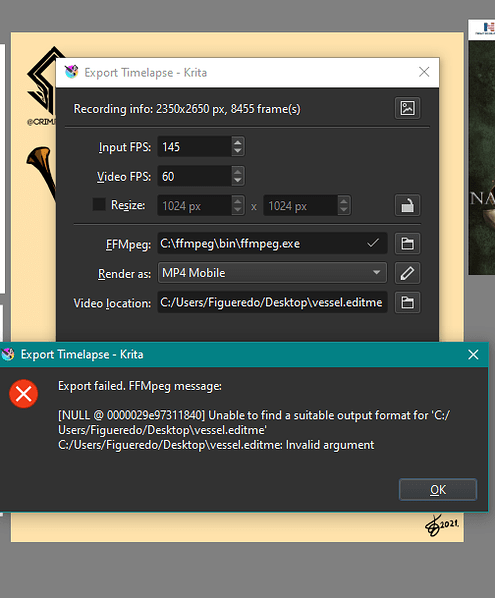Browse for video location folder icon

click(x=407, y=302)
